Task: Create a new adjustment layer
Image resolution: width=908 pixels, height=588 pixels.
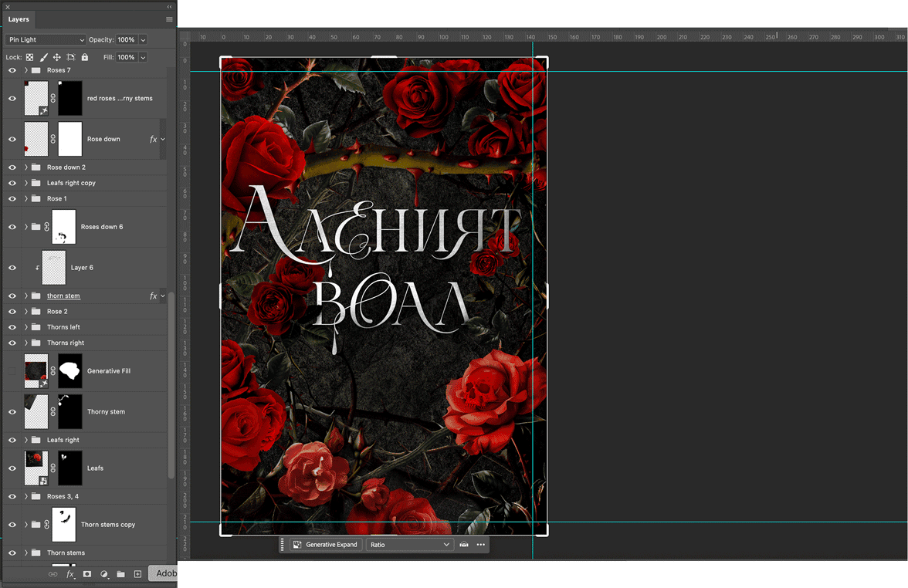Action: point(104,574)
